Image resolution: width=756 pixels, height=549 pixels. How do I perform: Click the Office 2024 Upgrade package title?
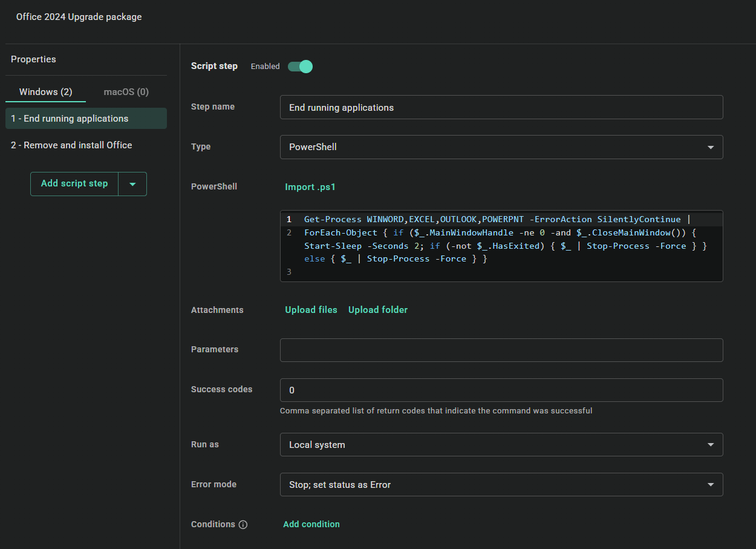point(79,16)
